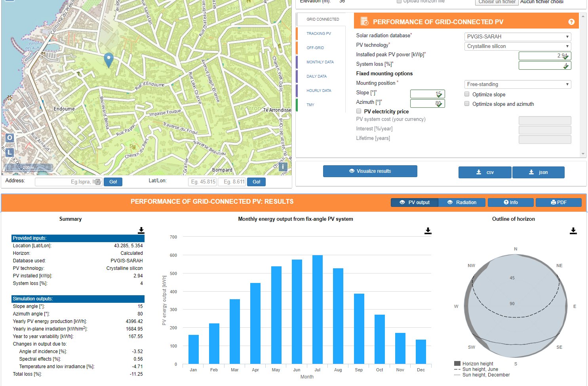Click Go next to the Address field

[x=113, y=182]
